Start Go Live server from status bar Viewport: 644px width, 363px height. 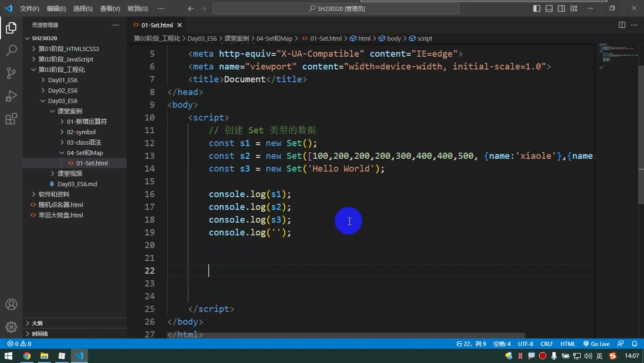[x=596, y=344]
